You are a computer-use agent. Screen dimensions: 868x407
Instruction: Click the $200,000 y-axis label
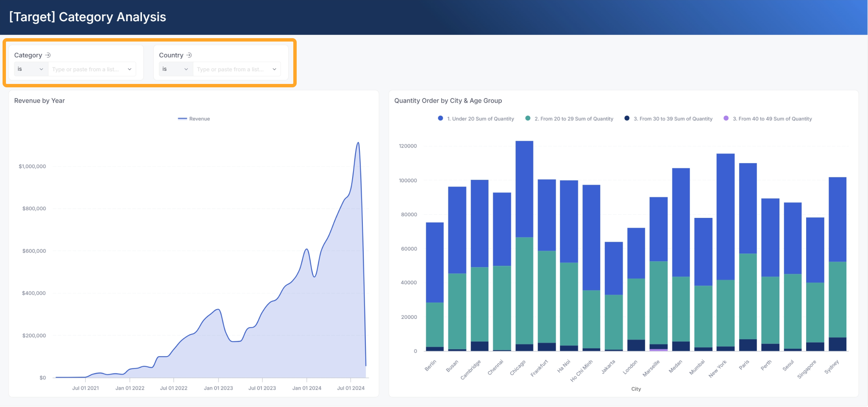(x=34, y=335)
